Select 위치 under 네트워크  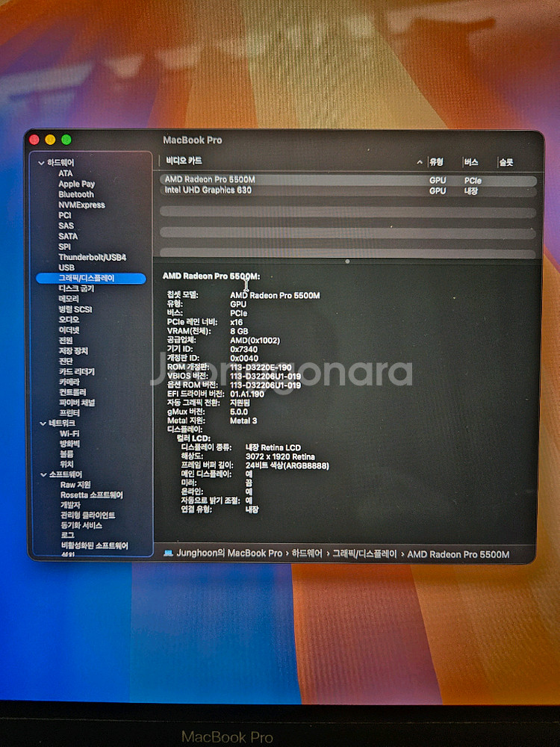[x=66, y=464]
